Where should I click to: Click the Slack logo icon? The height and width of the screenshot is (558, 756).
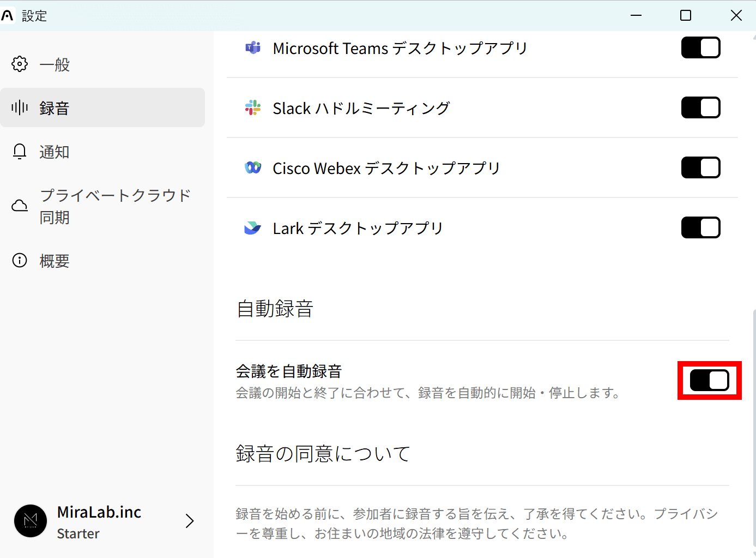(x=252, y=108)
